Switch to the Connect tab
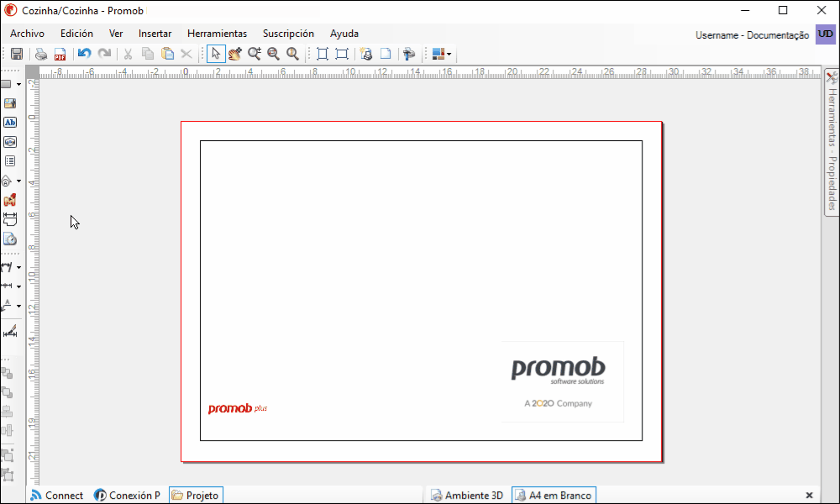This screenshot has width=840, height=504. click(x=57, y=496)
